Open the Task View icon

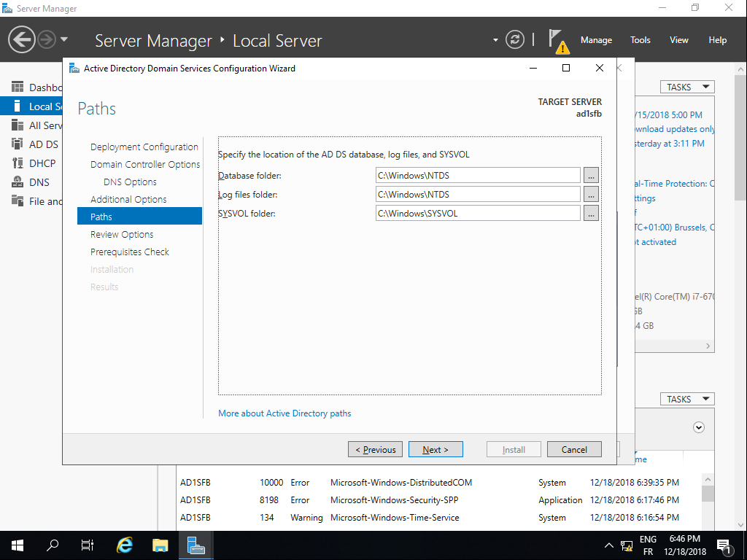coord(88,545)
